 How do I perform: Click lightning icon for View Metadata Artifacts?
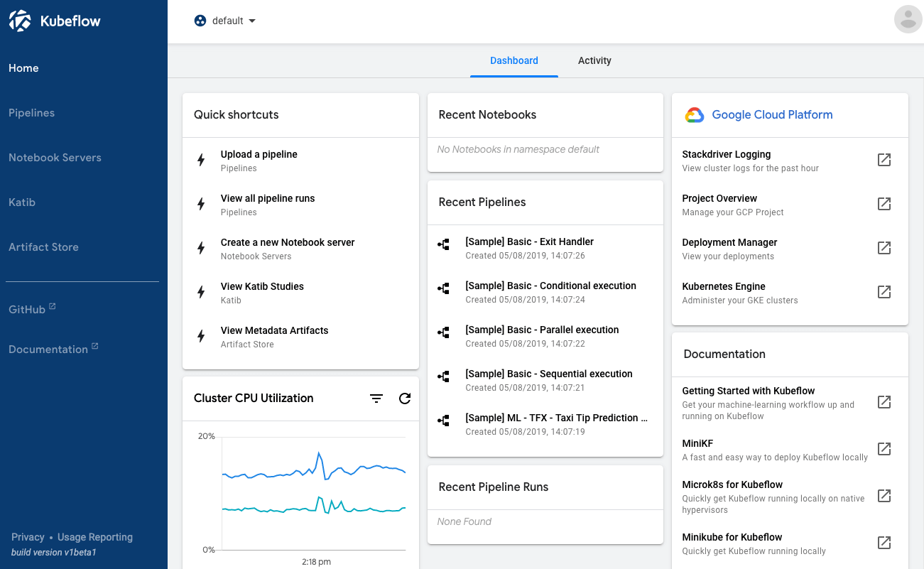(201, 337)
